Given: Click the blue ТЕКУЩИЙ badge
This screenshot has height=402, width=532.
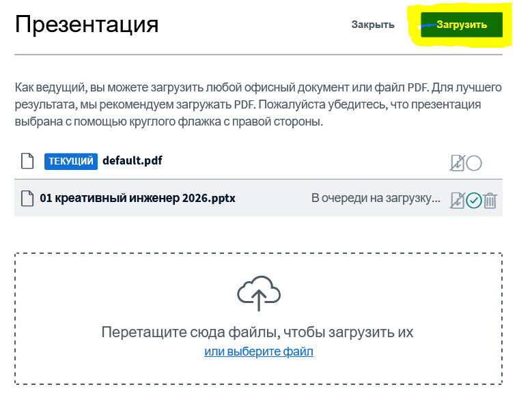Looking at the screenshot, I should coord(71,161).
